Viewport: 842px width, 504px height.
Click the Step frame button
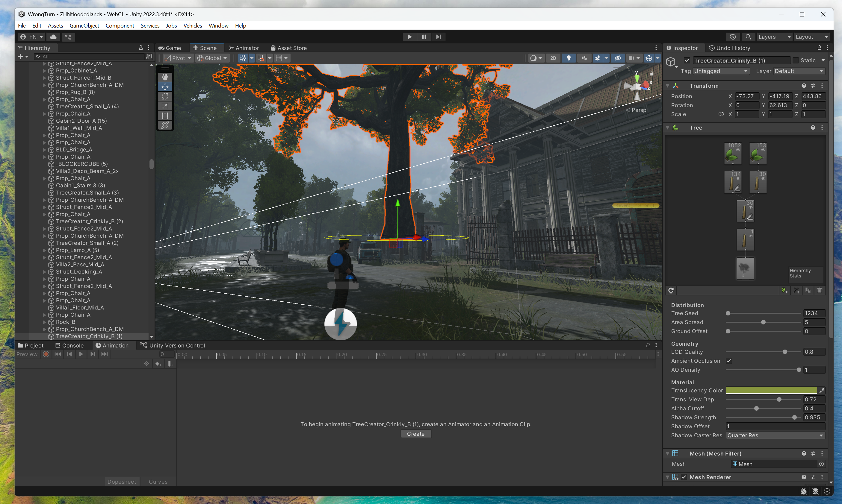[x=438, y=37]
